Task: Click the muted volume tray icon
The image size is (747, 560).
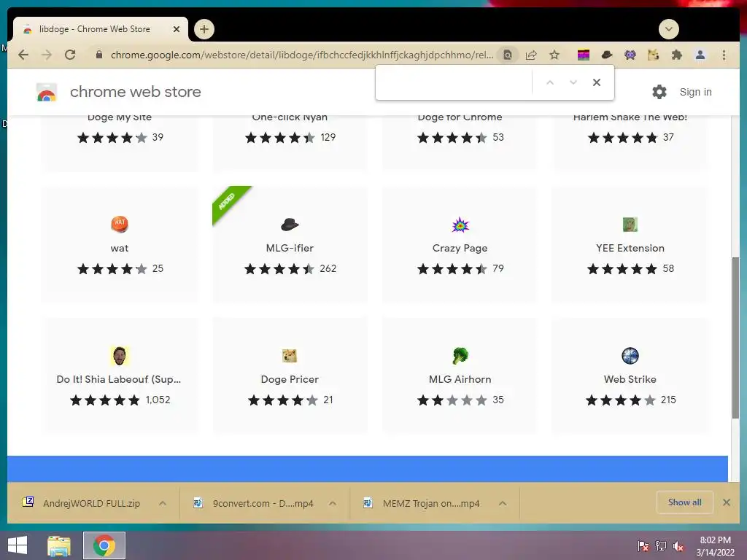Action: (x=678, y=546)
